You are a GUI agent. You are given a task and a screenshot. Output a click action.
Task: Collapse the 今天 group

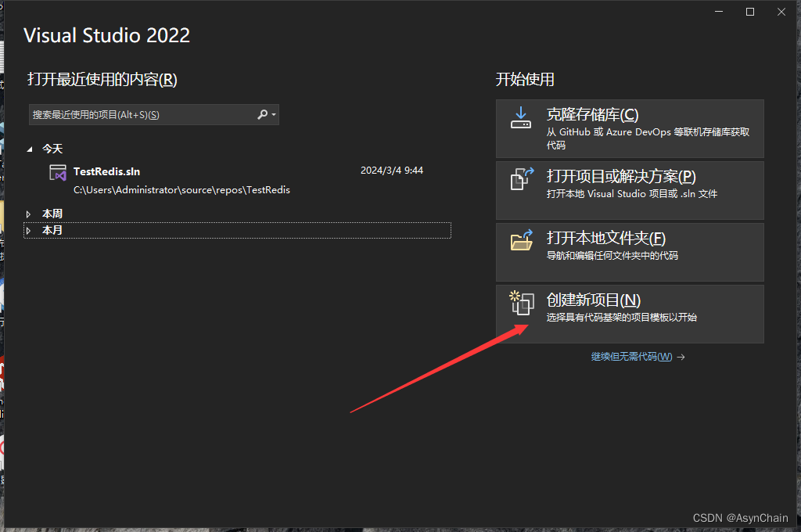pyautogui.click(x=29, y=149)
